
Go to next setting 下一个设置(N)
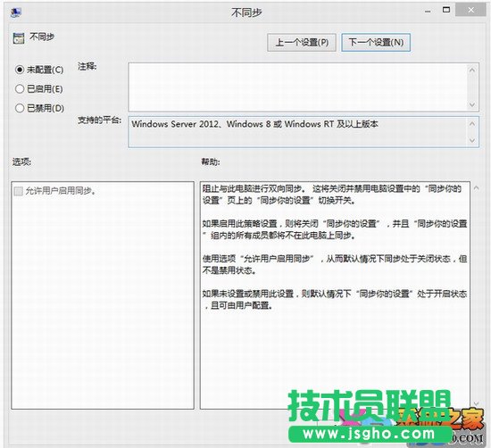376,42
